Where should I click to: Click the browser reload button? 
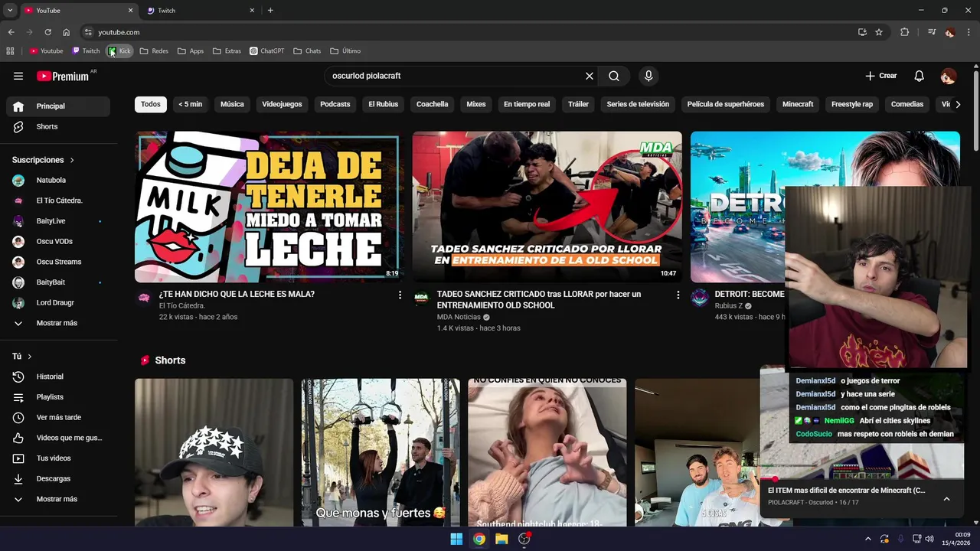point(47,32)
